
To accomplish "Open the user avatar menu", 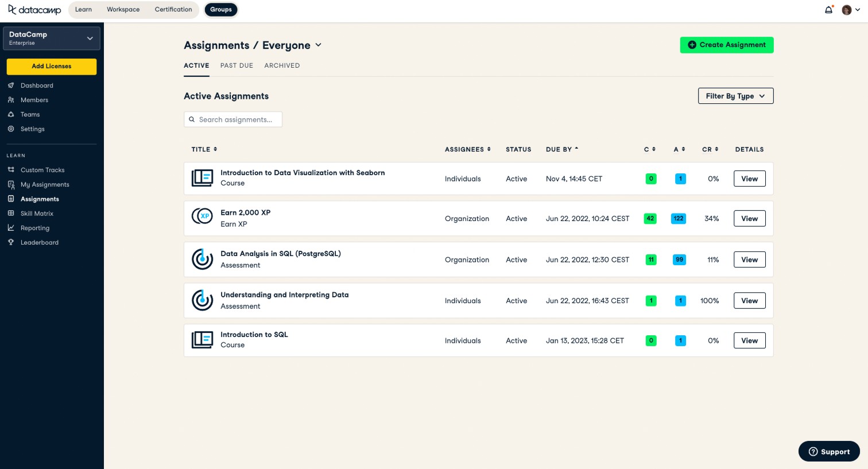I will [x=851, y=10].
